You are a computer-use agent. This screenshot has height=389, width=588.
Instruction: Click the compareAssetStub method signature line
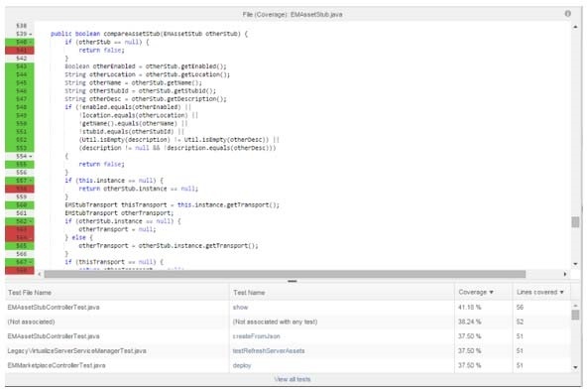tap(150, 34)
